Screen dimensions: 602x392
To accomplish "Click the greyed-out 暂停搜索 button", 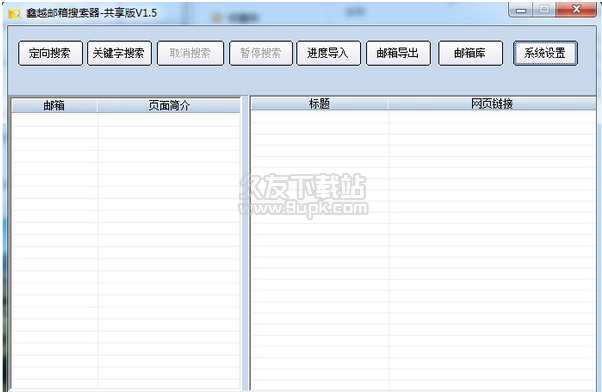I will [x=261, y=53].
